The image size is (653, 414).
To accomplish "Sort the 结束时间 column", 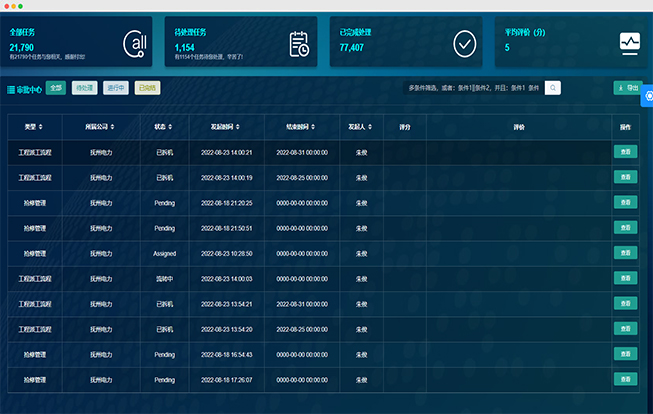I will pyautogui.click(x=314, y=127).
